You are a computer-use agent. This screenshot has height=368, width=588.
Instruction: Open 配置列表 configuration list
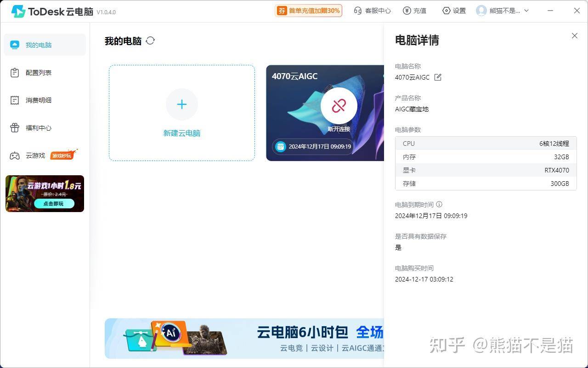(45, 73)
